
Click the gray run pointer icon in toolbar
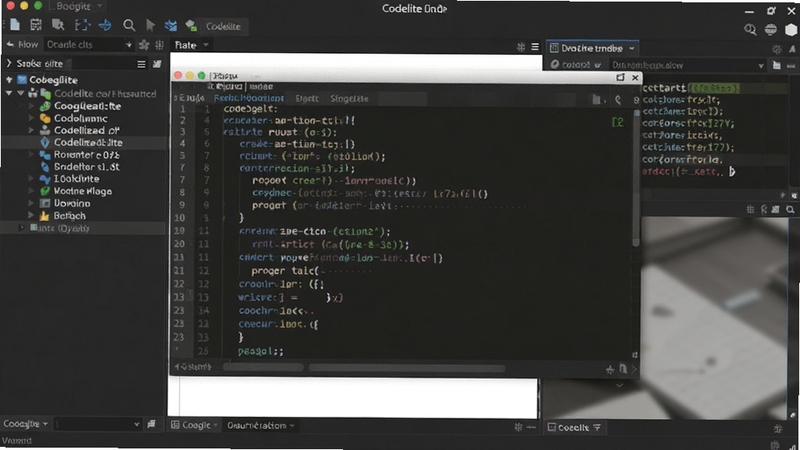tap(150, 25)
